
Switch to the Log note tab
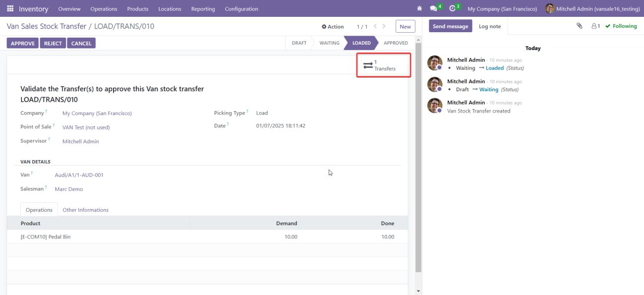coord(489,26)
